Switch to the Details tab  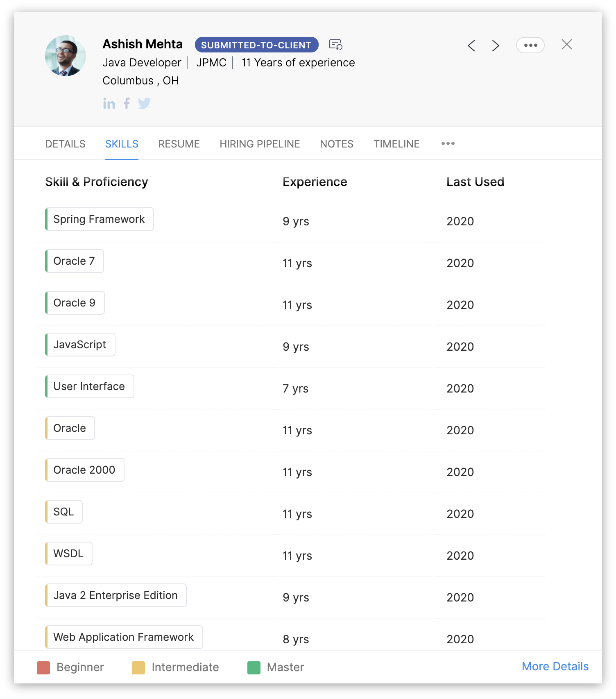[x=65, y=144]
